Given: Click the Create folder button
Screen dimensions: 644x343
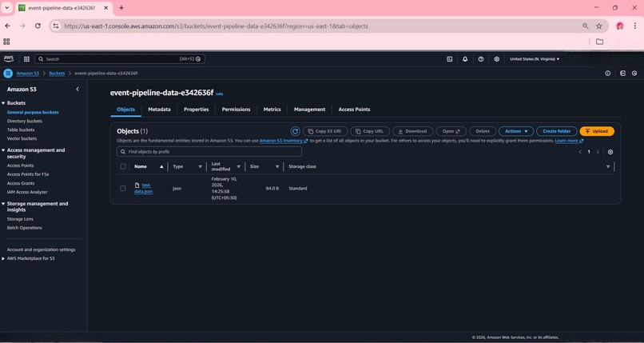Looking at the screenshot, I should (557, 131).
